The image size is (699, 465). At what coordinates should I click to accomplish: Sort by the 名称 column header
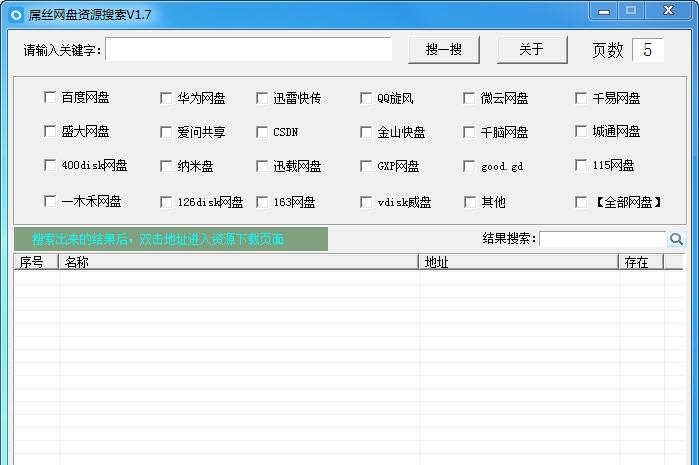coord(238,262)
